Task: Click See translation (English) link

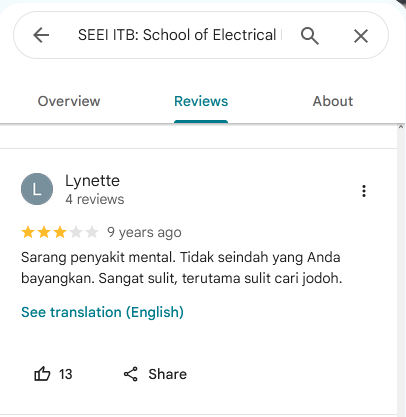Action: [x=102, y=312]
